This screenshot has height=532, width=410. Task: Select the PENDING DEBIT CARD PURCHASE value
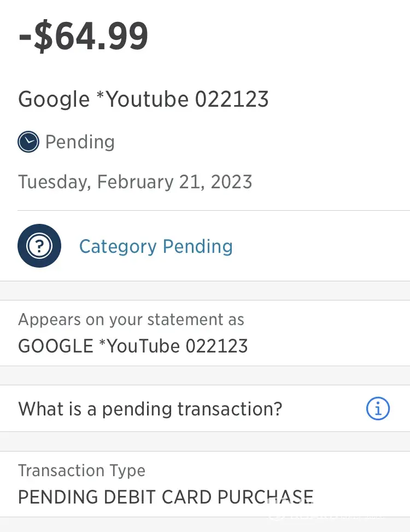tap(166, 497)
